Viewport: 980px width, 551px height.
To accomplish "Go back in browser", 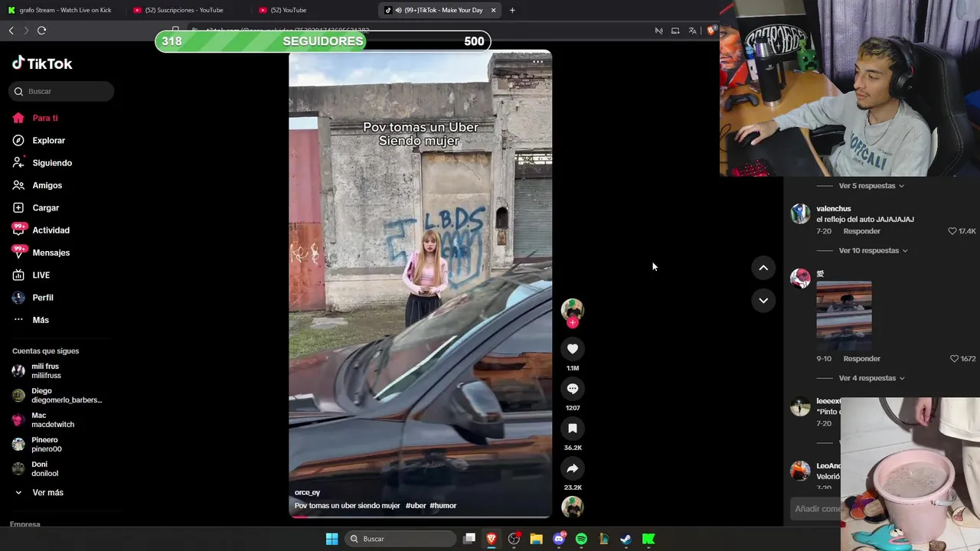I will (11, 31).
